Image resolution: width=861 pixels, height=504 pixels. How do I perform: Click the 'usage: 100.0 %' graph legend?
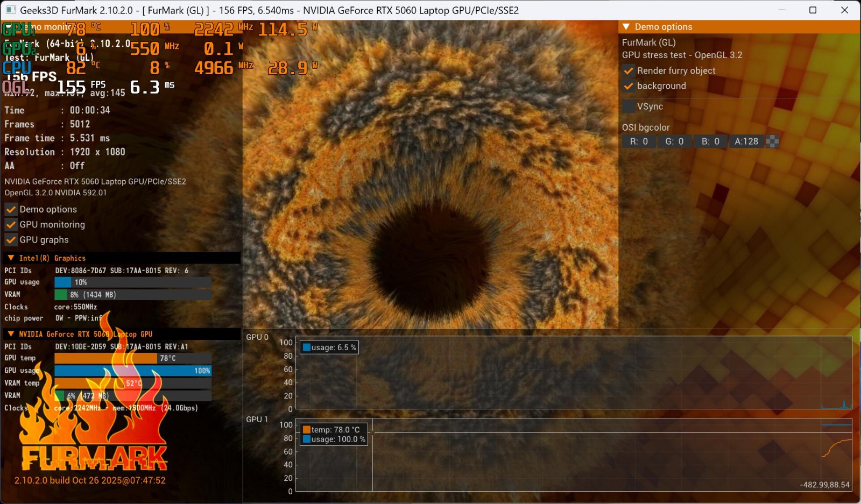coord(334,439)
